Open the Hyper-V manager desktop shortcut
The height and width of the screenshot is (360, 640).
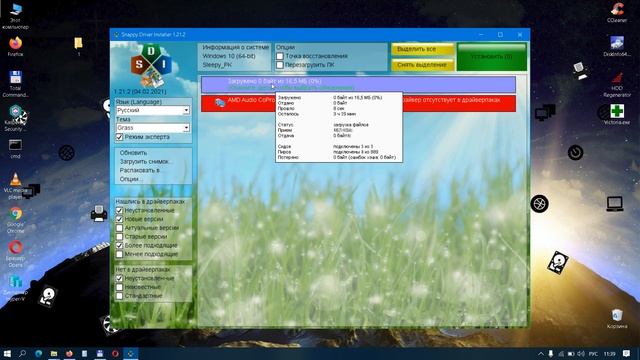pos(16,288)
